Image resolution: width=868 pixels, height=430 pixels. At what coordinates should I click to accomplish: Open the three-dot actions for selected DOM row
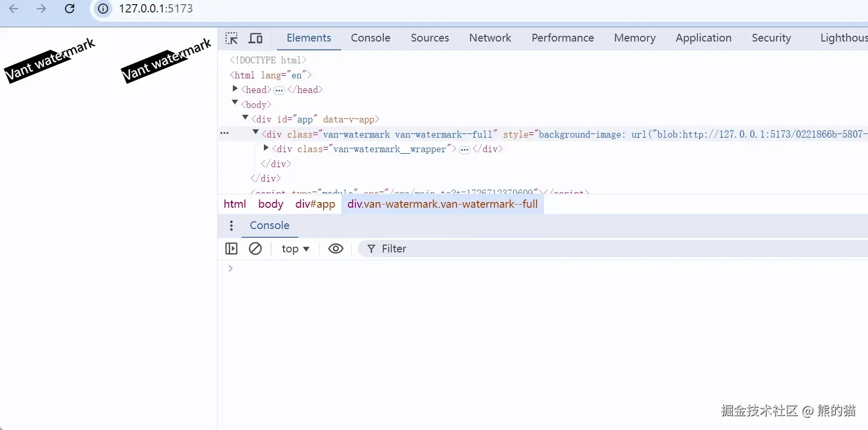tap(224, 133)
